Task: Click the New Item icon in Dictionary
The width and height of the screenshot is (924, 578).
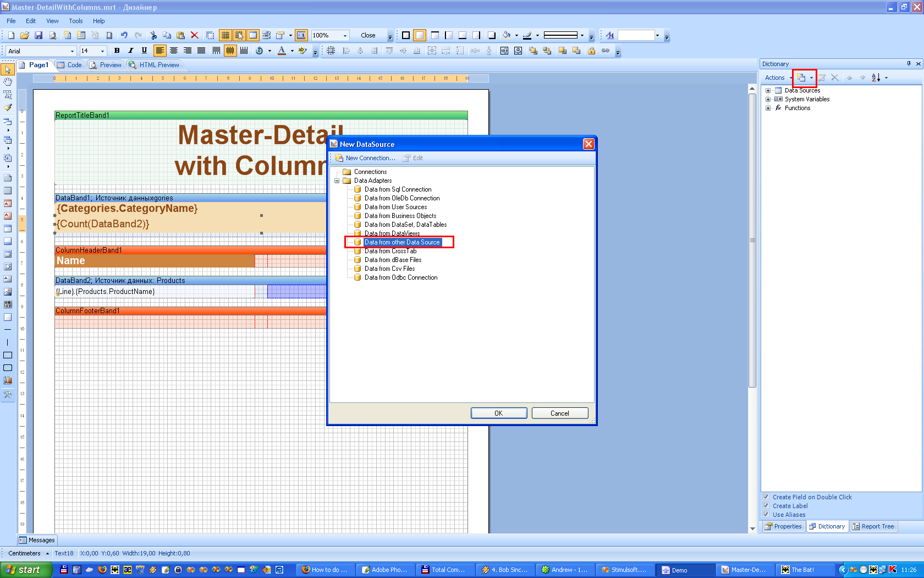Action: 801,78
